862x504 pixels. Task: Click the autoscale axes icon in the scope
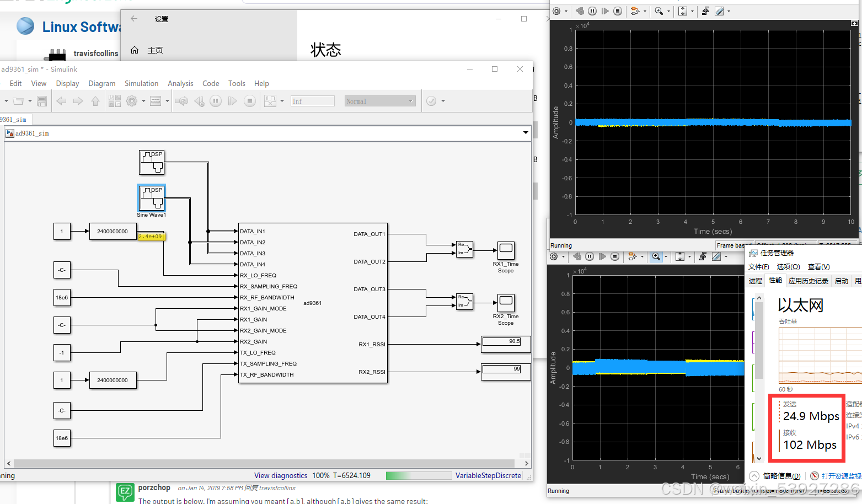click(683, 11)
